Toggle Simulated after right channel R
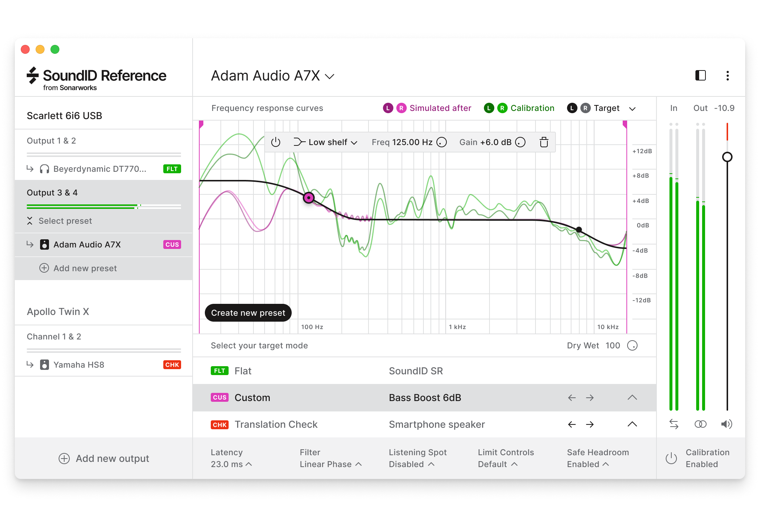Viewport: 760px width, 532px height. point(401,108)
